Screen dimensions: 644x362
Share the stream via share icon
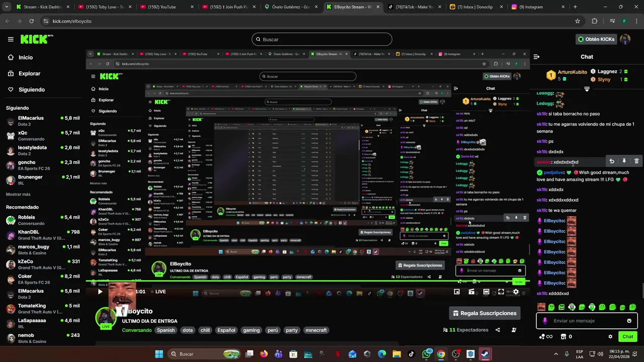tap(498, 330)
